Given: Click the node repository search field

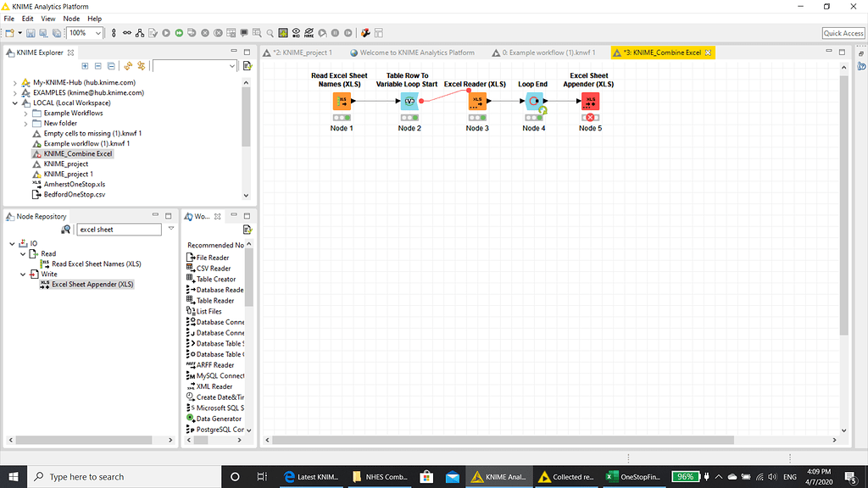Looking at the screenshot, I should coord(119,230).
